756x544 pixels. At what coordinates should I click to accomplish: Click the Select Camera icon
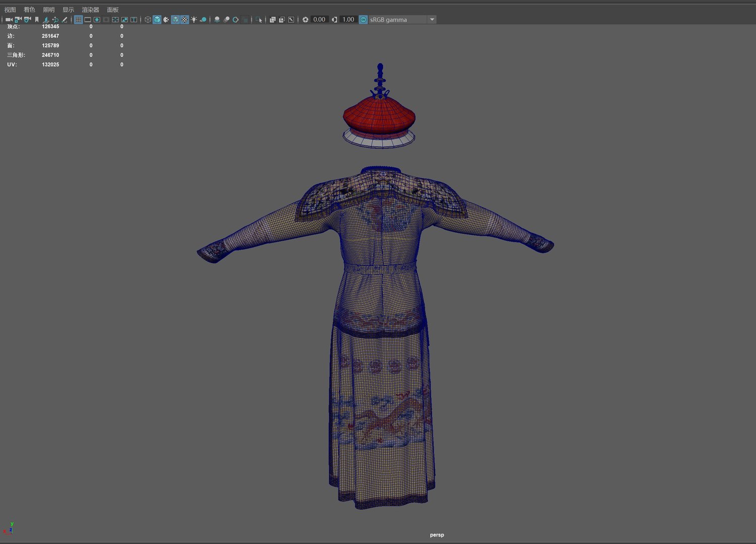pyautogui.click(x=9, y=20)
